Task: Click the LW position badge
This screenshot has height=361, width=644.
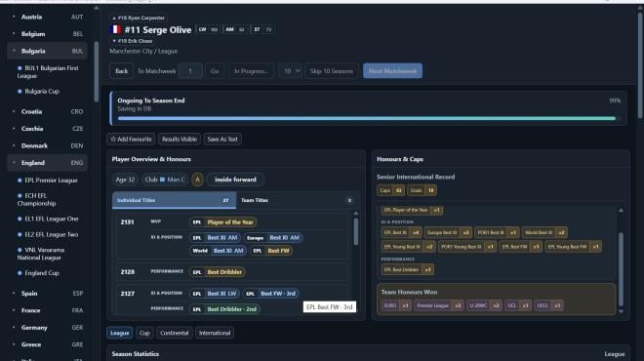Action: (x=208, y=29)
